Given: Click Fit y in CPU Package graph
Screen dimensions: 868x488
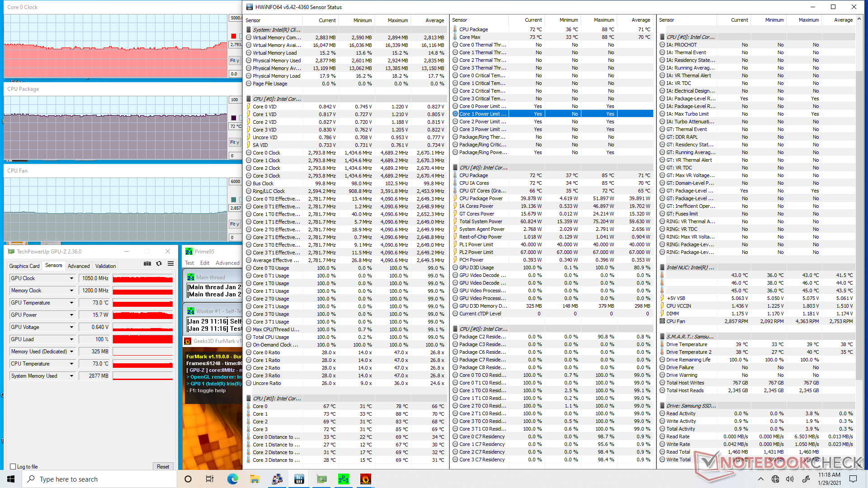Looking at the screenshot, I should 235,142.
